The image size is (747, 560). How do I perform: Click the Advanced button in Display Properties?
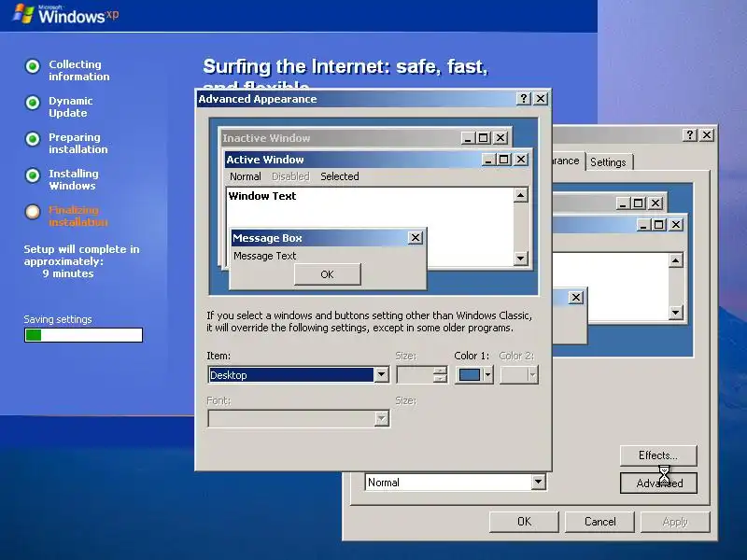click(658, 483)
